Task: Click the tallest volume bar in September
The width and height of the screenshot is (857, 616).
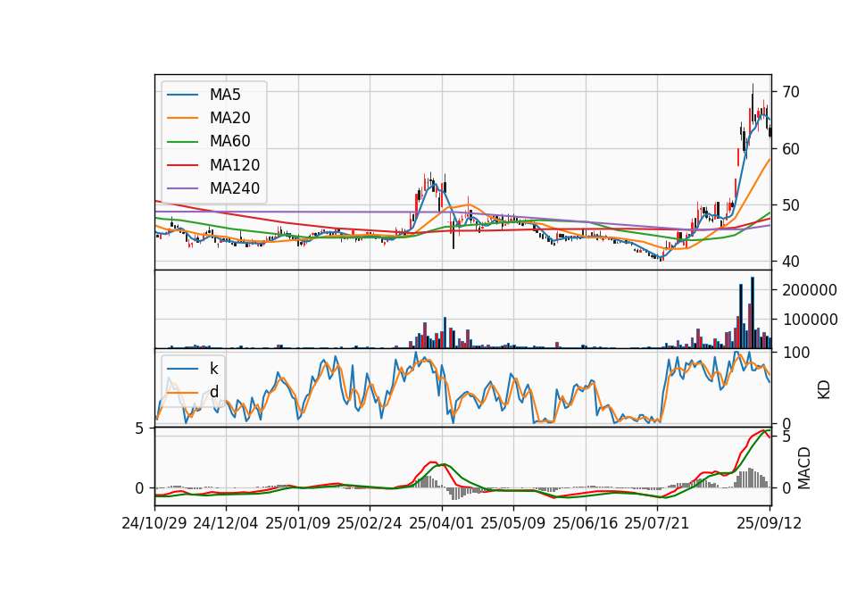Action: [x=753, y=312]
